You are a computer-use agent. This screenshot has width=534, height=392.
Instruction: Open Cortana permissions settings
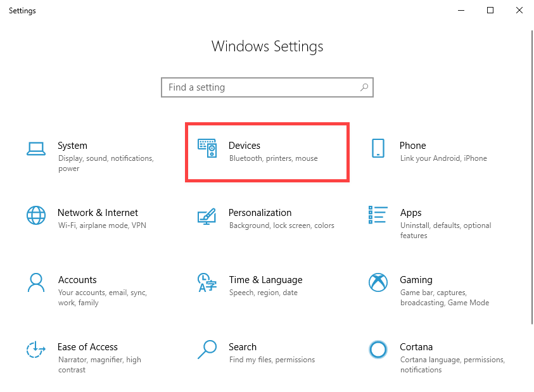416,347
